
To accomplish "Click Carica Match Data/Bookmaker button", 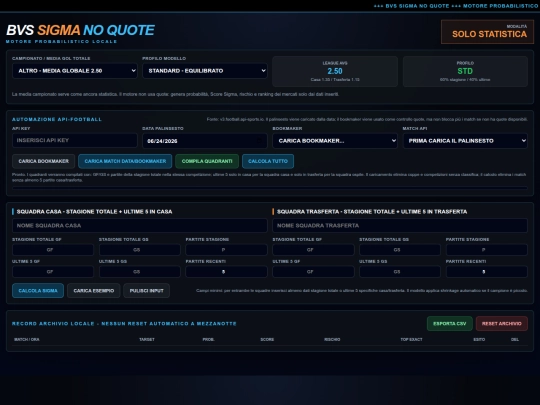I will point(125,161).
